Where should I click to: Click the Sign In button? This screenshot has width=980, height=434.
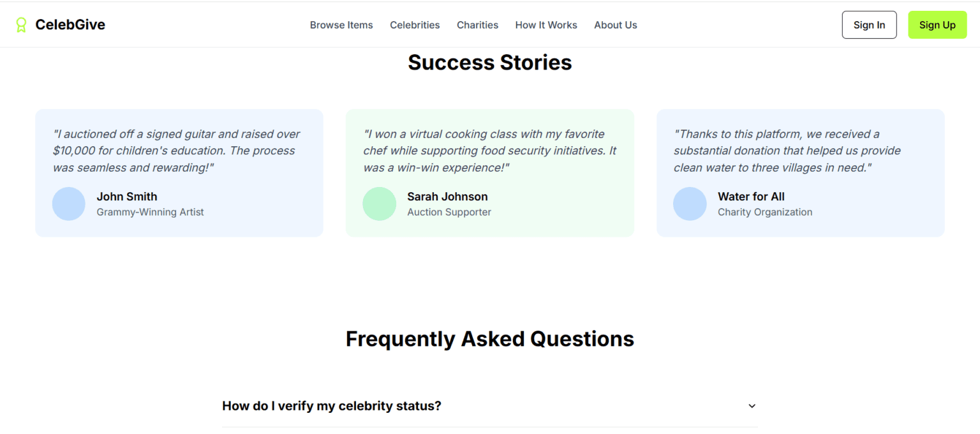tap(869, 24)
